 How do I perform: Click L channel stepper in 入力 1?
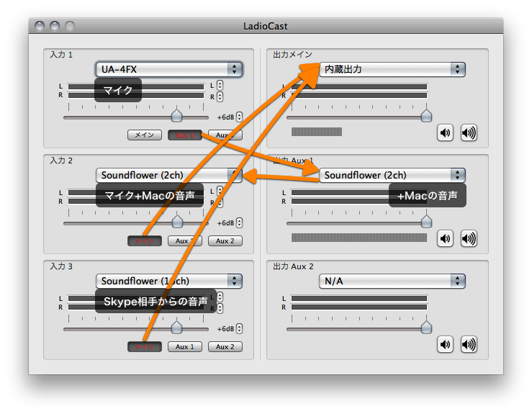pos(220,85)
